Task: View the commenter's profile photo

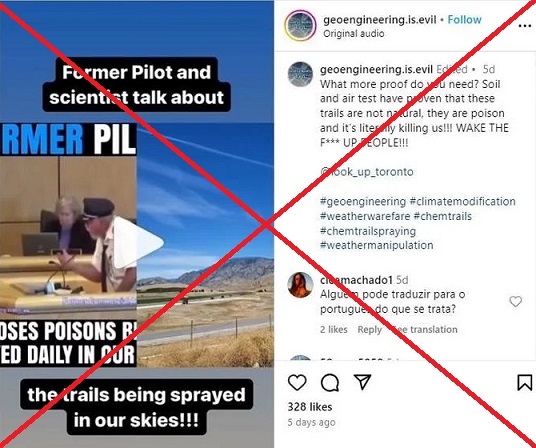Action: click(300, 285)
